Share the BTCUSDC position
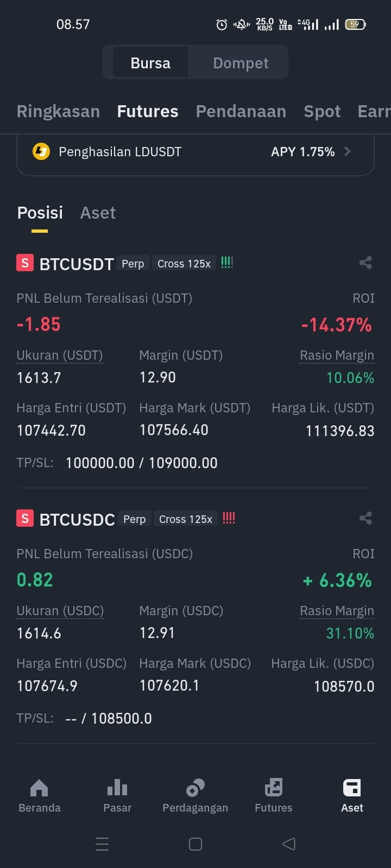This screenshot has height=868, width=391. 365,519
